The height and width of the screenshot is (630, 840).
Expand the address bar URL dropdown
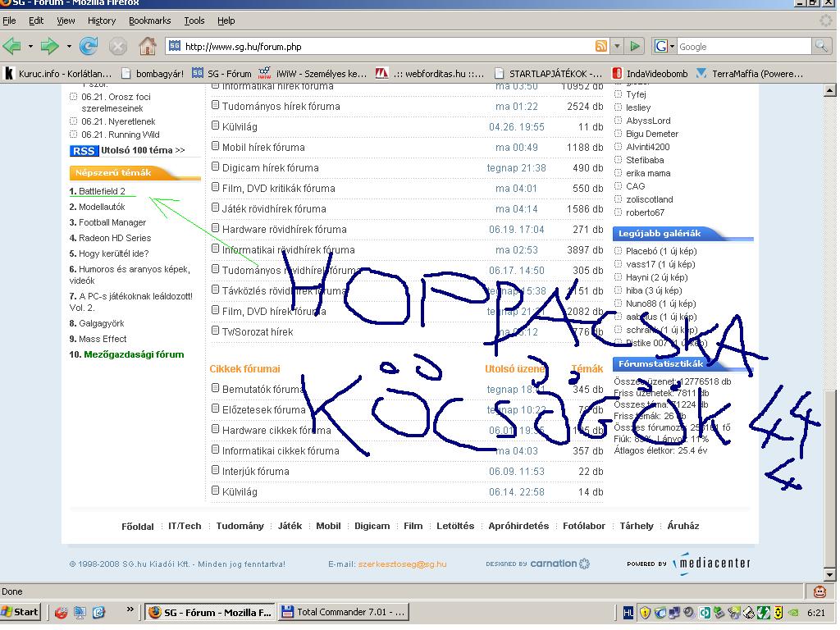[618, 47]
